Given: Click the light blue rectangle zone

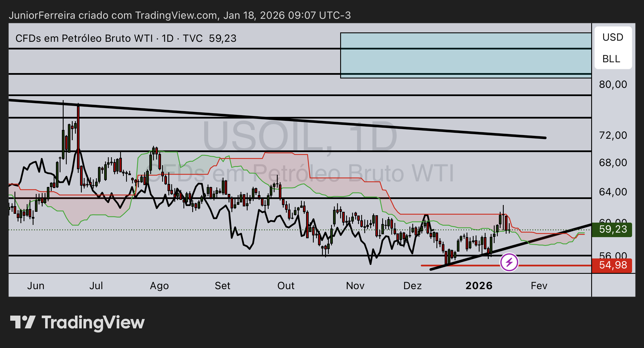Looking at the screenshot, I should point(466,55).
